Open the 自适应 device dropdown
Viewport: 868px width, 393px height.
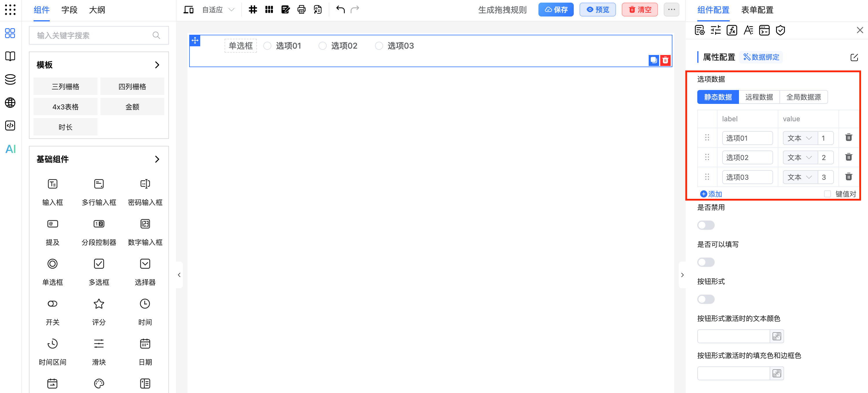[x=218, y=10]
